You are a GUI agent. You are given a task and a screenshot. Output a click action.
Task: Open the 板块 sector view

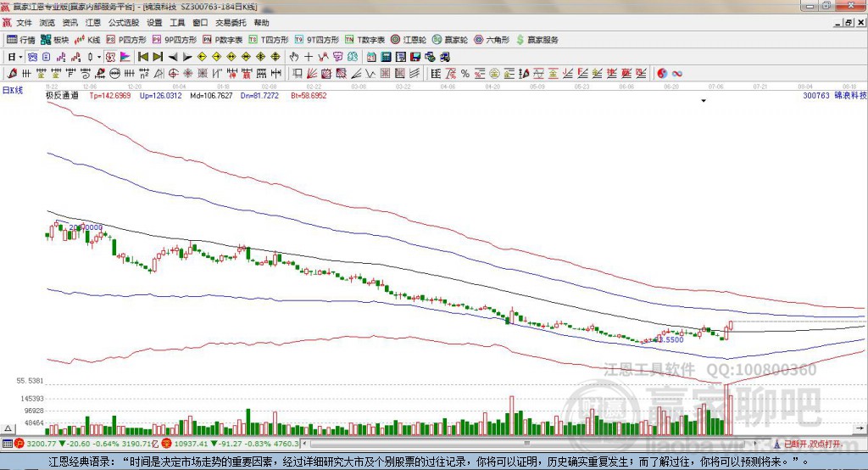click(x=56, y=40)
